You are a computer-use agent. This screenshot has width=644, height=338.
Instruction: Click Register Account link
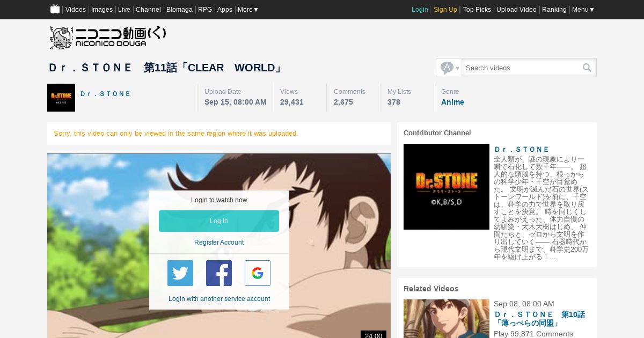point(219,243)
